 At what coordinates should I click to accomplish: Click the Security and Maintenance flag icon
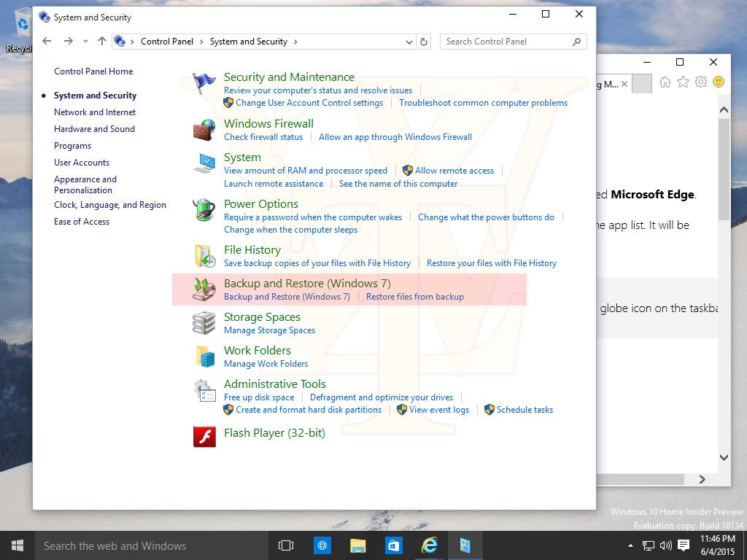coord(204,83)
